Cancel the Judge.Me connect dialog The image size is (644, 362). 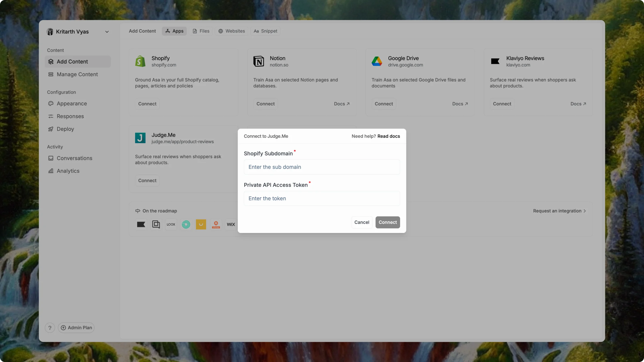pyautogui.click(x=362, y=222)
